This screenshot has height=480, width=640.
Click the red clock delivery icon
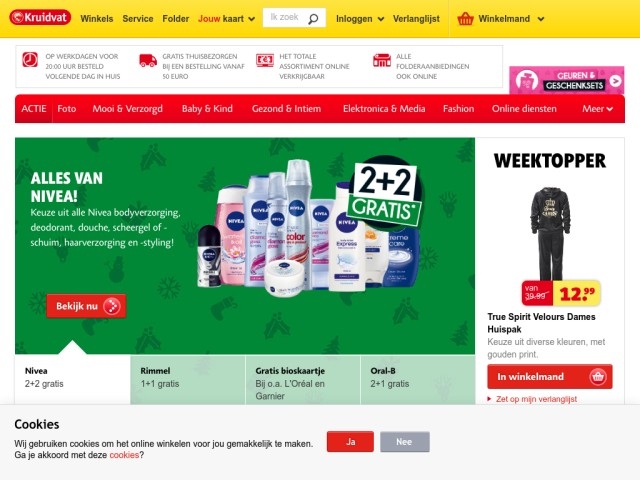[30, 60]
